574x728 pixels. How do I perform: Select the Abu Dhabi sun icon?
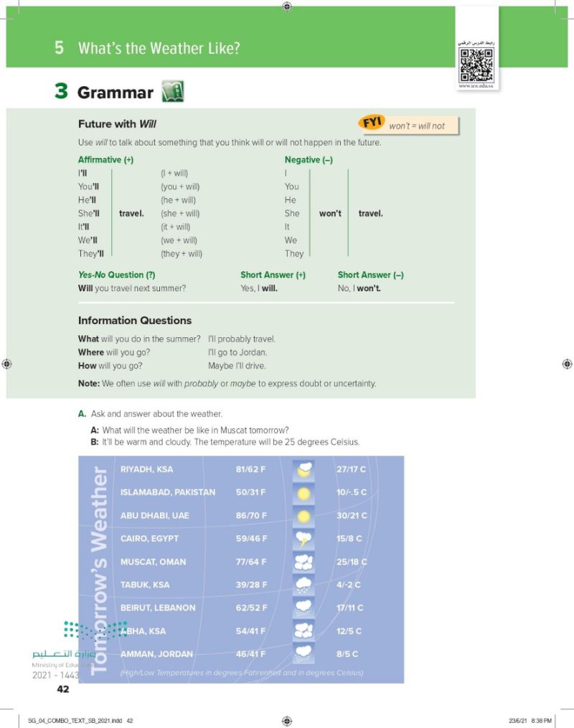coord(304,516)
